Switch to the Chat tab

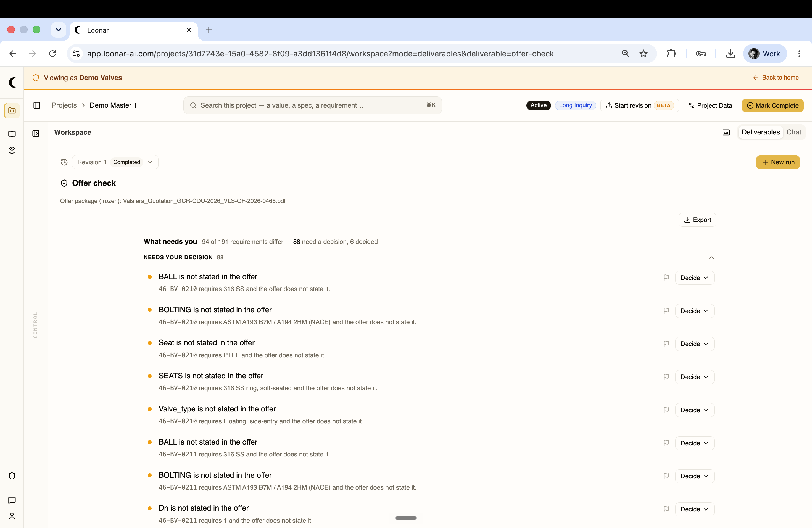pos(793,132)
